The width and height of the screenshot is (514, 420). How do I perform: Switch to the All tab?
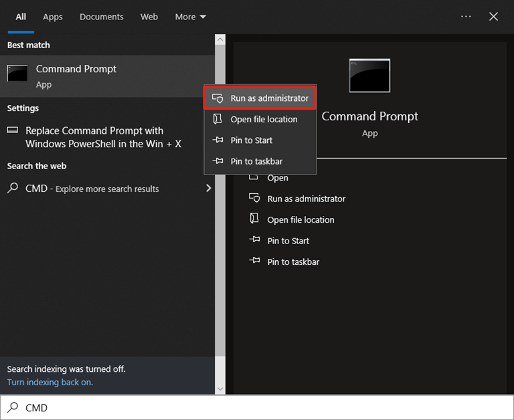tap(21, 17)
